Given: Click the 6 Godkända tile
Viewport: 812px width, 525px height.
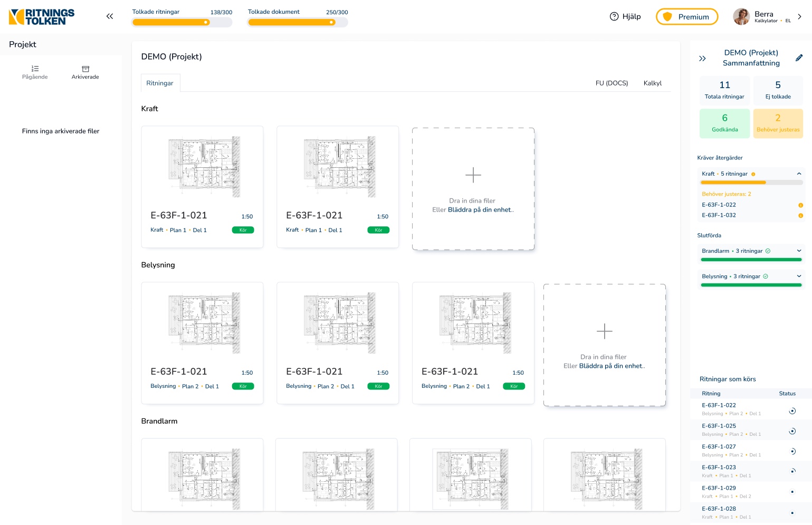Looking at the screenshot, I should pyautogui.click(x=724, y=123).
